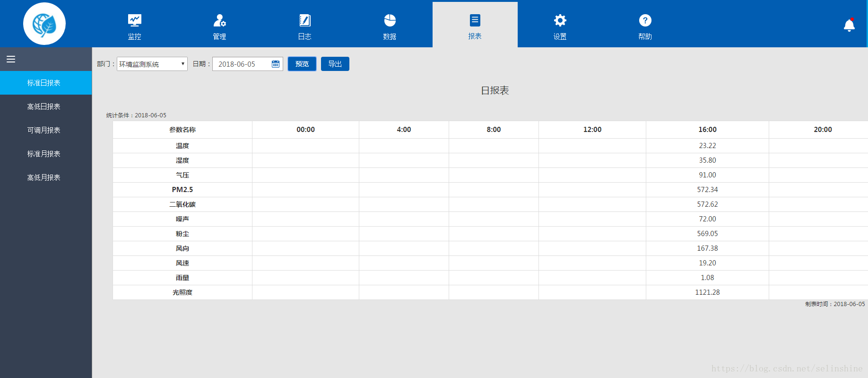Click the 8:00 column header
Screen dimensions: 868x378
coord(494,130)
